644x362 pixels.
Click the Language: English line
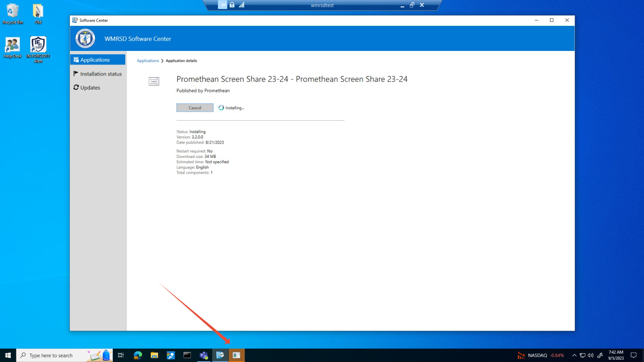tap(193, 167)
